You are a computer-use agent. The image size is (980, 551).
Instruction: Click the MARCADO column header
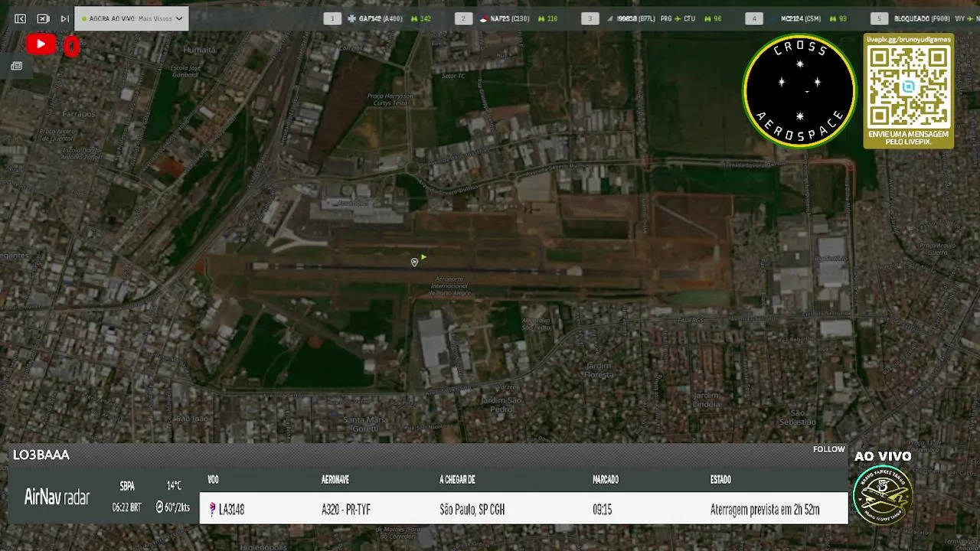point(606,480)
